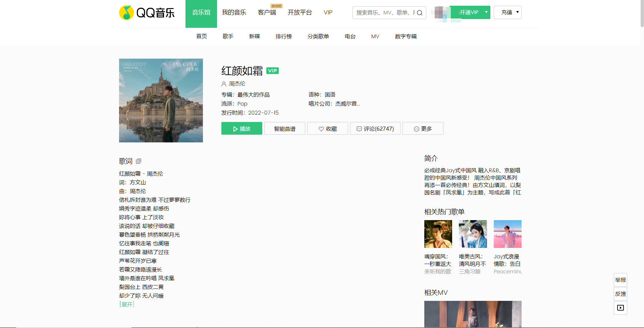The width and height of the screenshot is (644, 328).
Task: Toggle favorite with the 收藏 heart
Action: pos(321,129)
